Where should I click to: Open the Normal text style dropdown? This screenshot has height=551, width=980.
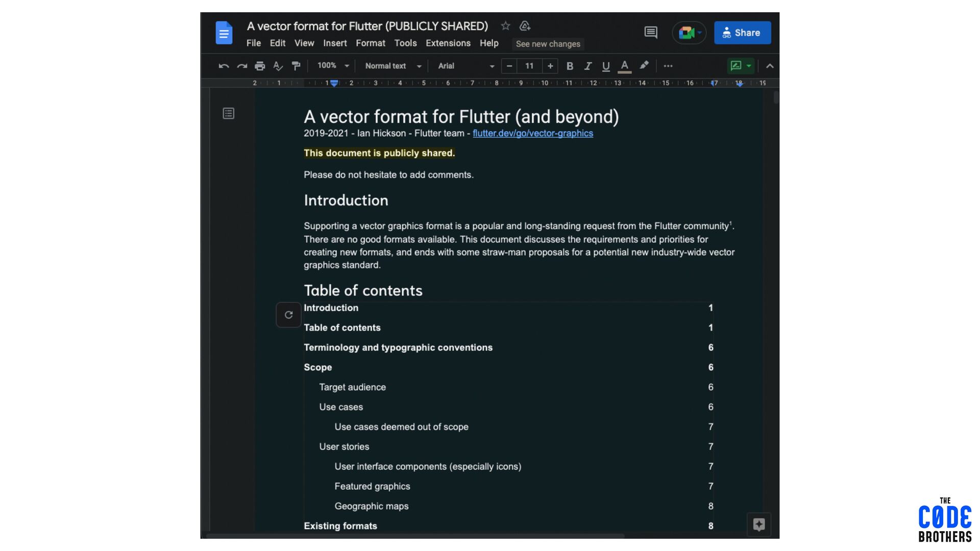pos(393,66)
